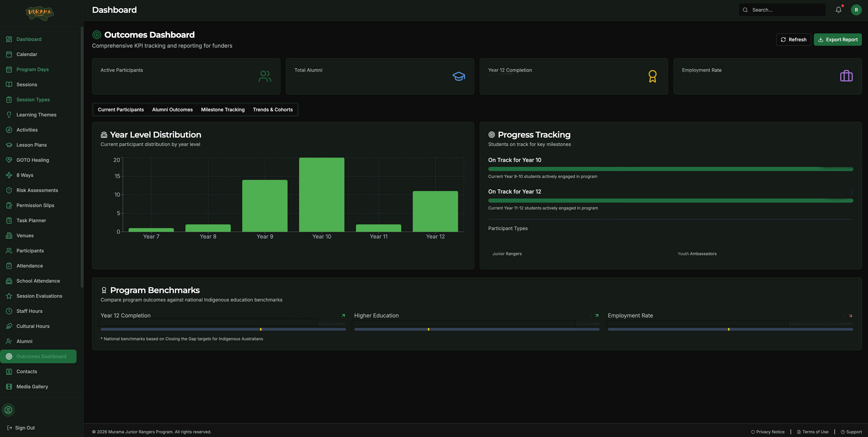Open the Trends & Cohorts tab
Image resolution: width=868 pixels, height=437 pixels.
[273, 109]
